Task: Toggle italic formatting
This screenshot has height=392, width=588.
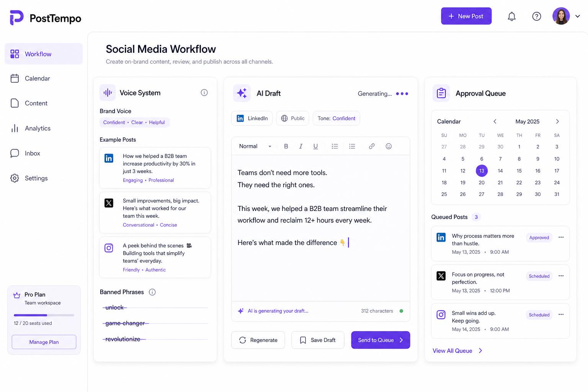Action: (301, 146)
